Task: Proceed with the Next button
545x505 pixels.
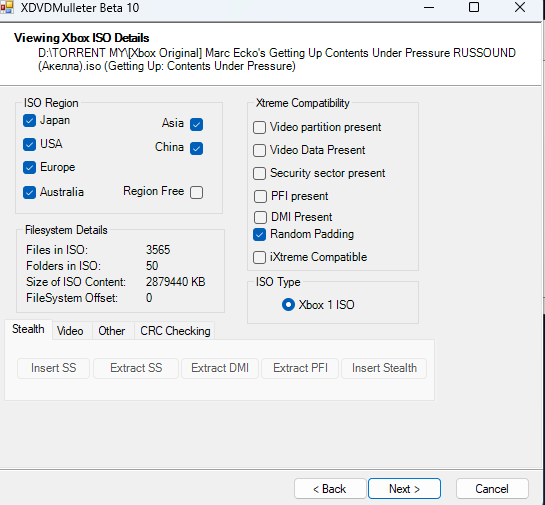Action: (x=405, y=489)
